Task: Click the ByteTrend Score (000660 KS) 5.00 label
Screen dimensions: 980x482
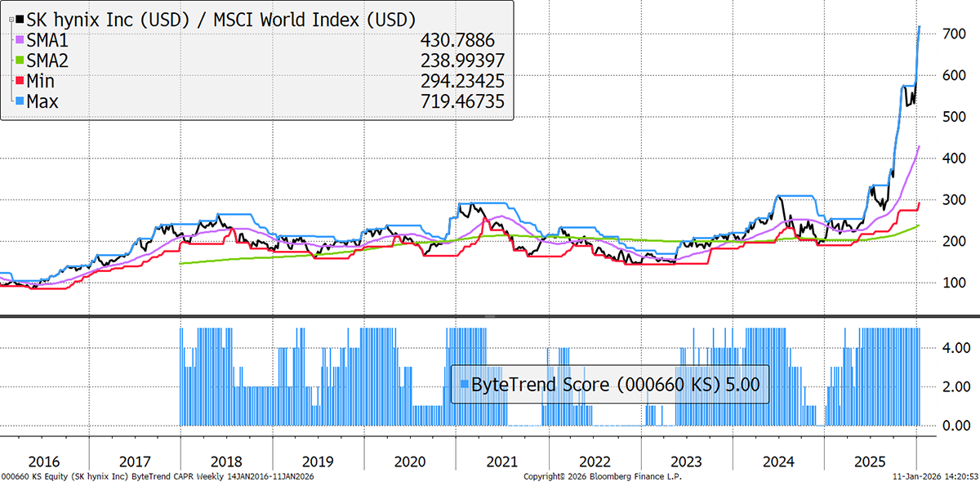Action: 616,384
